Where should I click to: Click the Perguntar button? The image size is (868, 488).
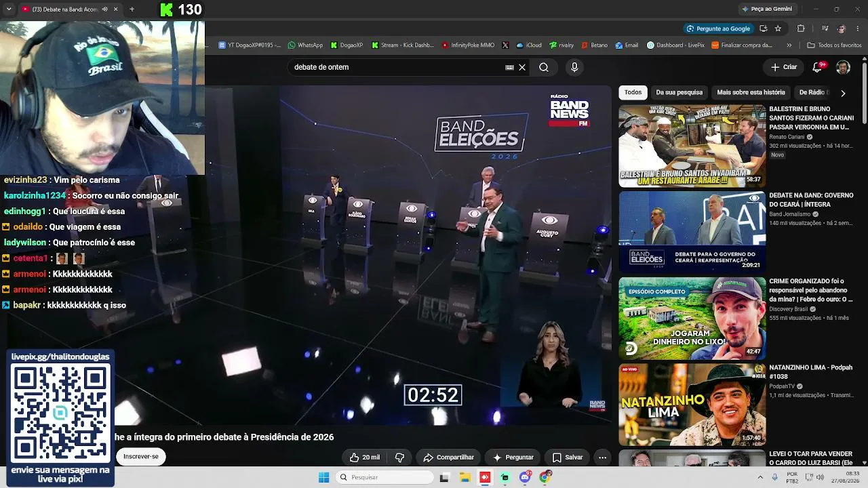point(513,457)
